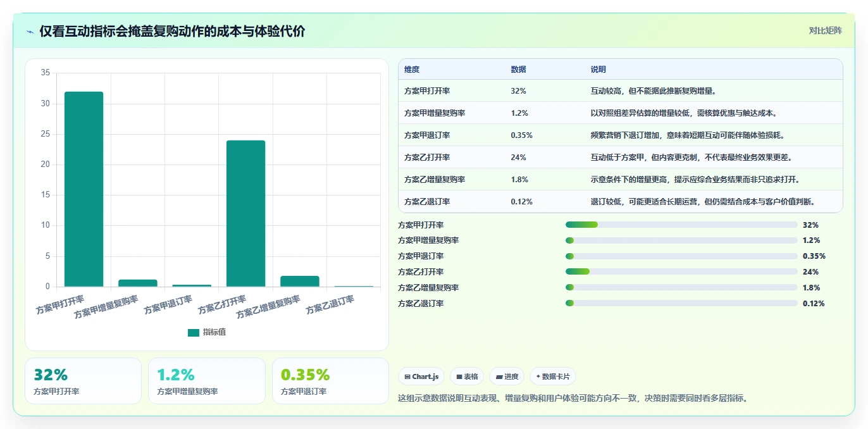Click the 维度 column header
868x429 pixels.
(x=412, y=69)
